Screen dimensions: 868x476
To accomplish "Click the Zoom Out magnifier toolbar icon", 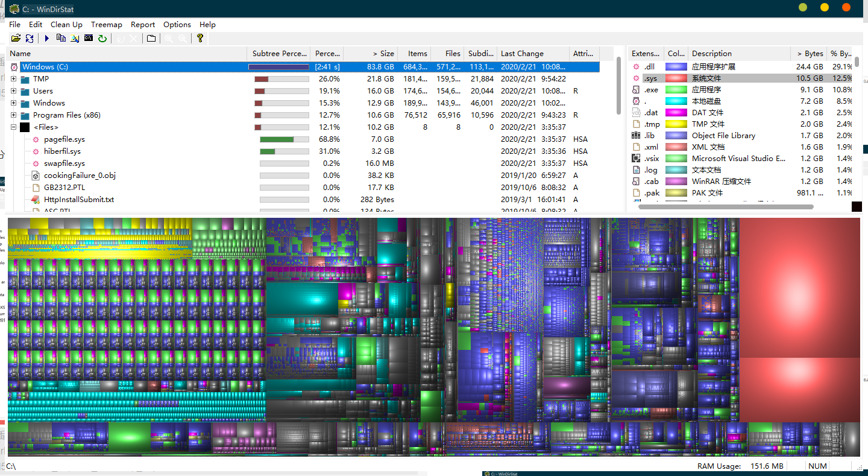I will click(182, 38).
